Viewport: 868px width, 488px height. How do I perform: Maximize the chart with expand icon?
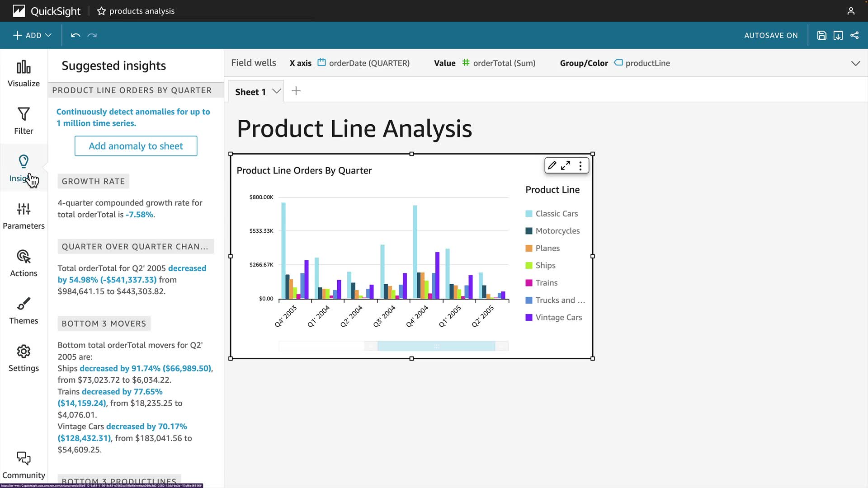[566, 165]
